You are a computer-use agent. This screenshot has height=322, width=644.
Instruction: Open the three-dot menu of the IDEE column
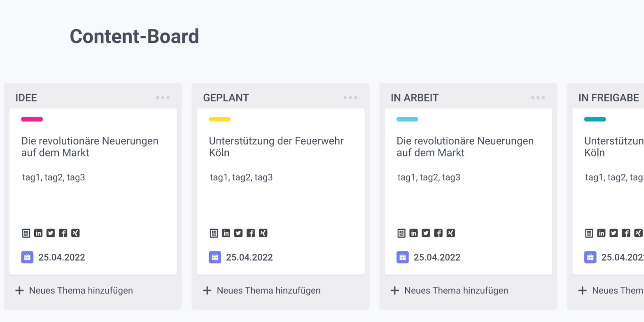163,98
